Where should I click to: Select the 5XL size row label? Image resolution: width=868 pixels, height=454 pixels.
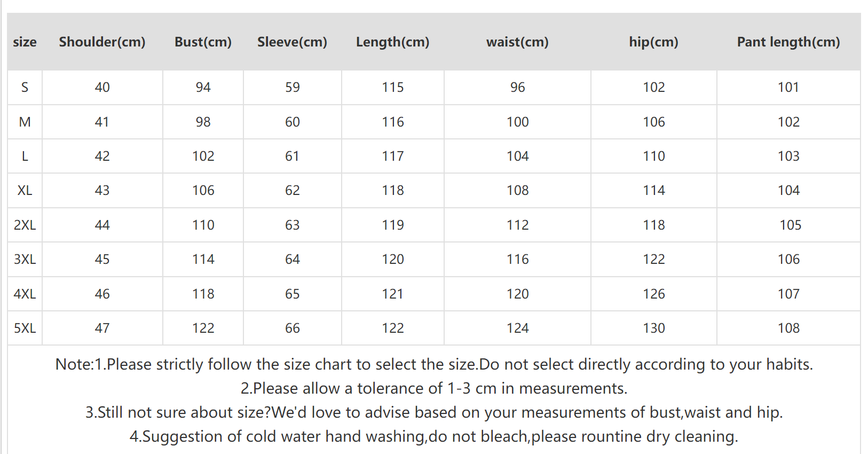coord(25,328)
